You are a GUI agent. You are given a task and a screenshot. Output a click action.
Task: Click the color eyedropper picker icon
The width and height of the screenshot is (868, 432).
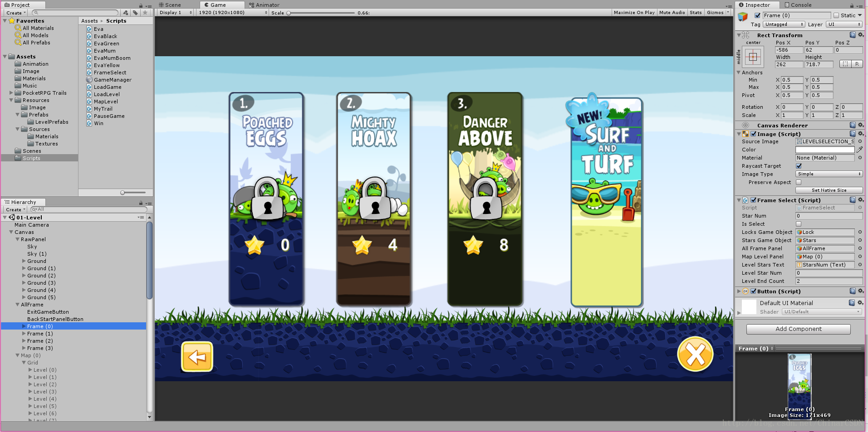tap(859, 150)
